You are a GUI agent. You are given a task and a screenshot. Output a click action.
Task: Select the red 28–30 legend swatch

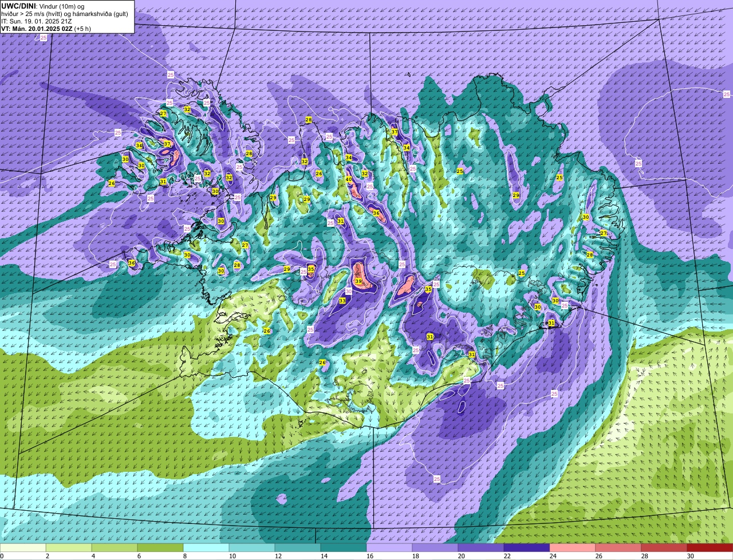[x=664, y=547]
